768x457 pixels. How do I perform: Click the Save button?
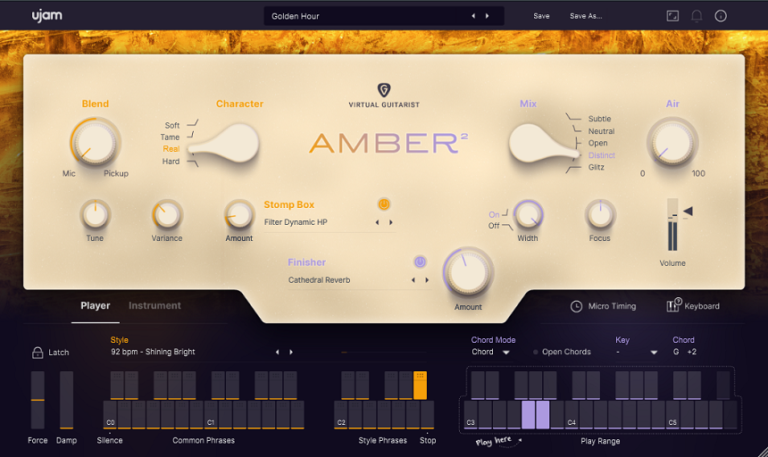(541, 16)
